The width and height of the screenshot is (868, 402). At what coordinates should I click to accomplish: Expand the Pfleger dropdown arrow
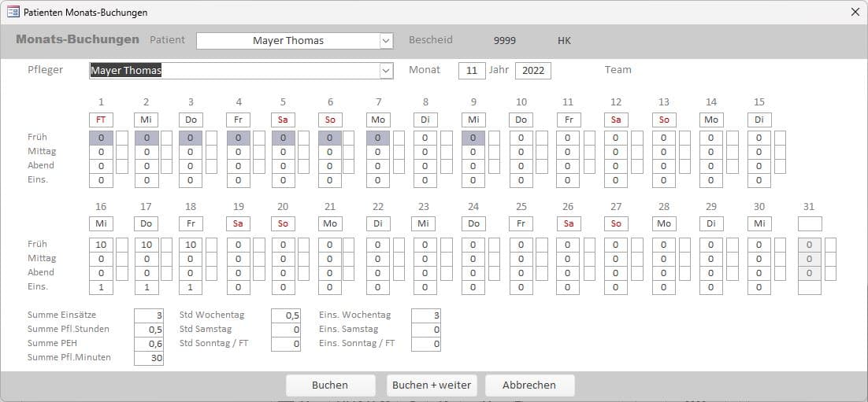(387, 71)
